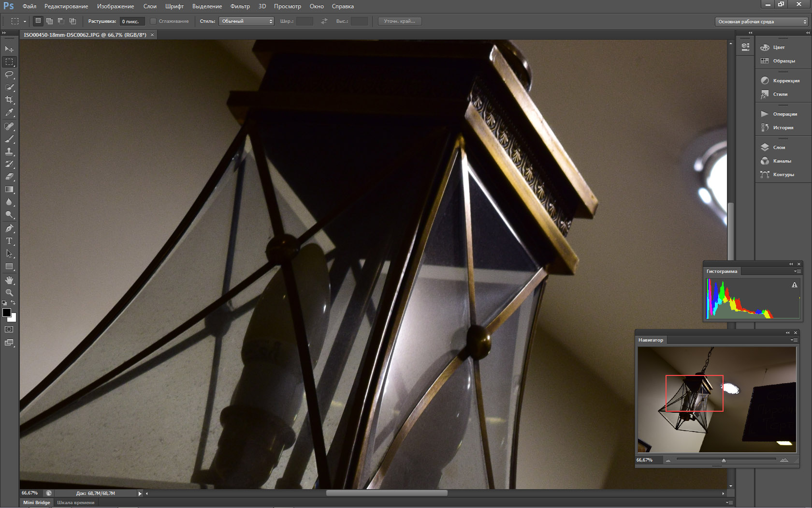
Task: Select the Brush tool
Action: pos(9,139)
